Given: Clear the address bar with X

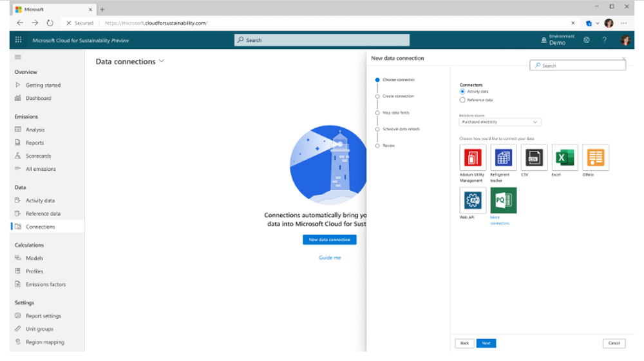Looking at the screenshot, I should pyautogui.click(x=573, y=23).
